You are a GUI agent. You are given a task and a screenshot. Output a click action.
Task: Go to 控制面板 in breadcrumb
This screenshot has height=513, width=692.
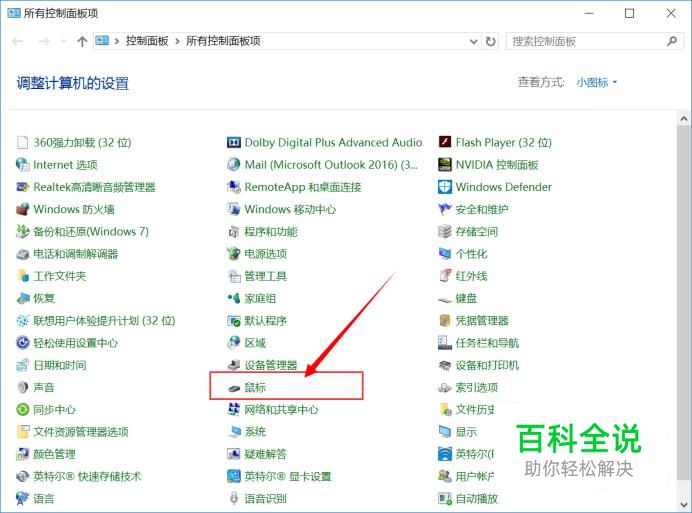click(147, 41)
